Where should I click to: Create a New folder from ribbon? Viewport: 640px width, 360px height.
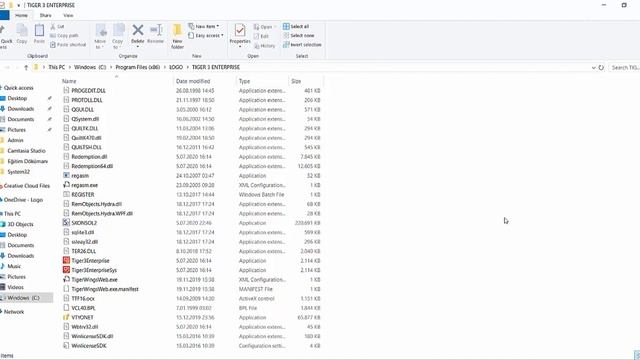click(177, 36)
